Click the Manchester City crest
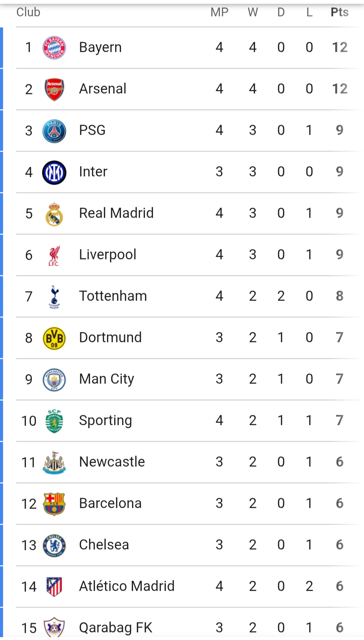 click(x=54, y=379)
